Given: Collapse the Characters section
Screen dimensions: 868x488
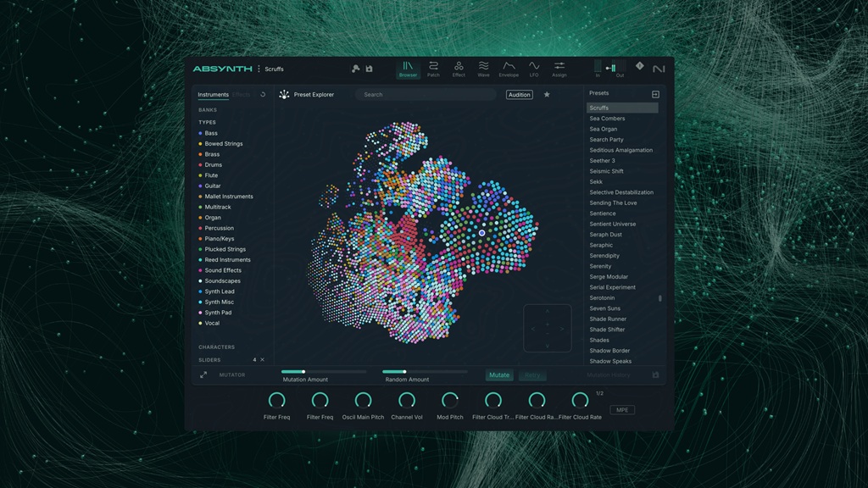Looking at the screenshot, I should (x=217, y=346).
